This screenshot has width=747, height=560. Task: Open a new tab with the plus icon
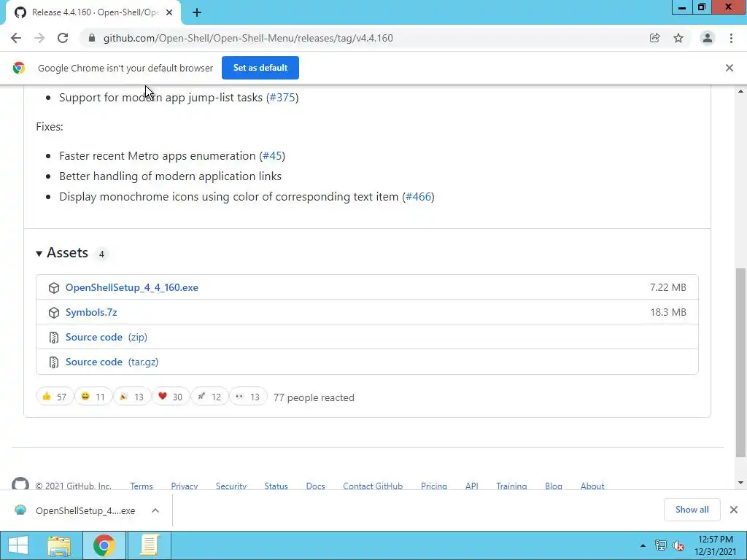point(197,13)
